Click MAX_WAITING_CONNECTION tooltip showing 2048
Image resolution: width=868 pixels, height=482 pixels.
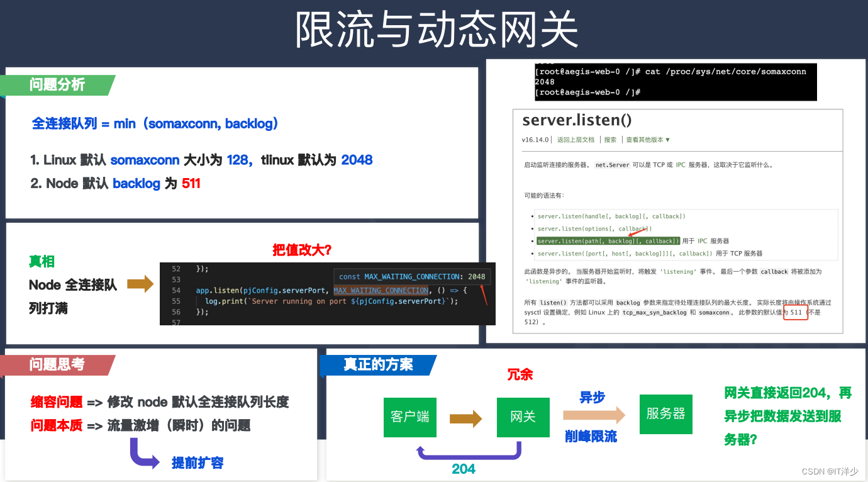pos(412,277)
